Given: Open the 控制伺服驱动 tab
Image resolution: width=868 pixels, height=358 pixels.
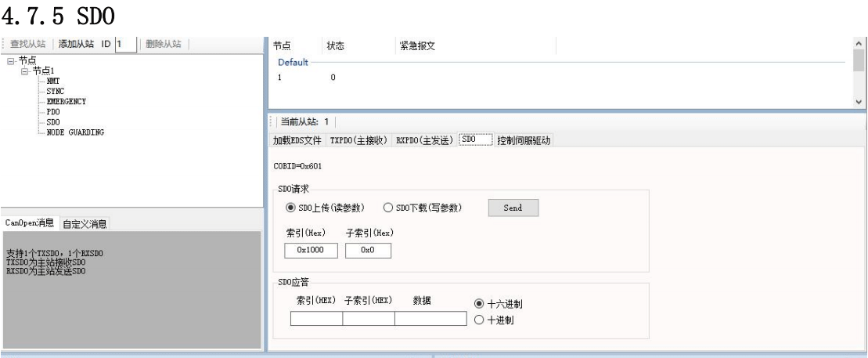Looking at the screenshot, I should (528, 140).
